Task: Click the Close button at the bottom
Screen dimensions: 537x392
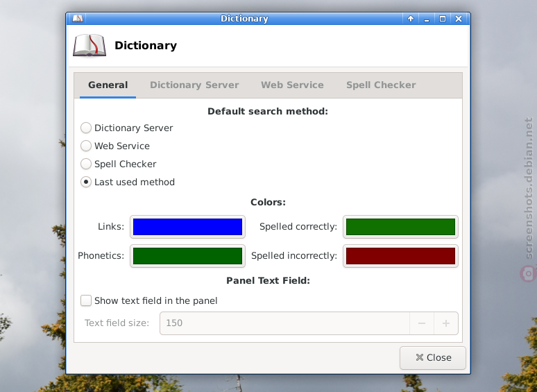Action: pos(433,358)
